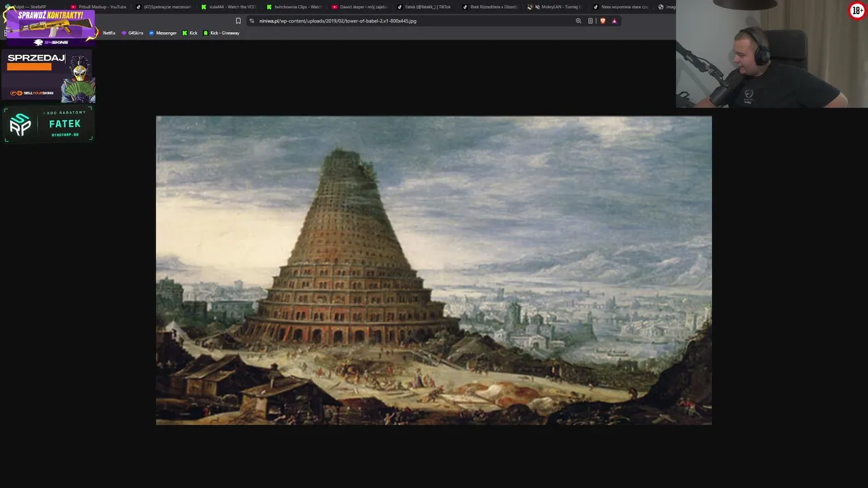Open the Kick - Giveaway bookmark
Viewport: 868px width, 488px height.
coord(221,33)
